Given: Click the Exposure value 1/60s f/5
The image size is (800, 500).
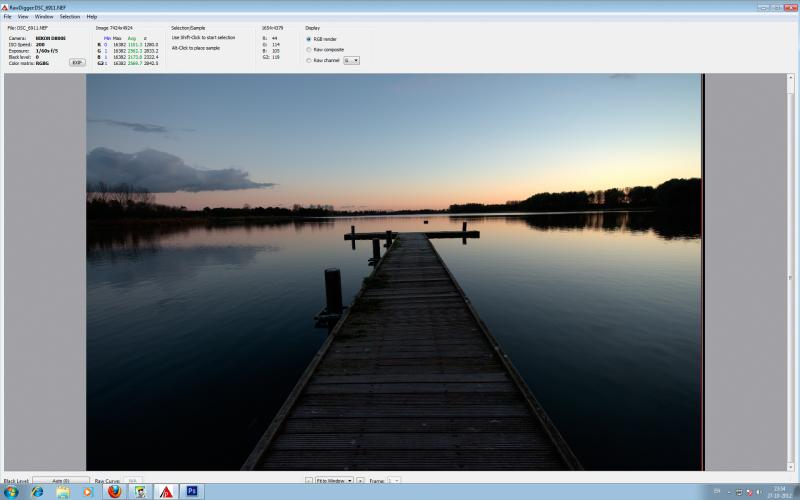Looking at the screenshot, I should pyautogui.click(x=46, y=51).
